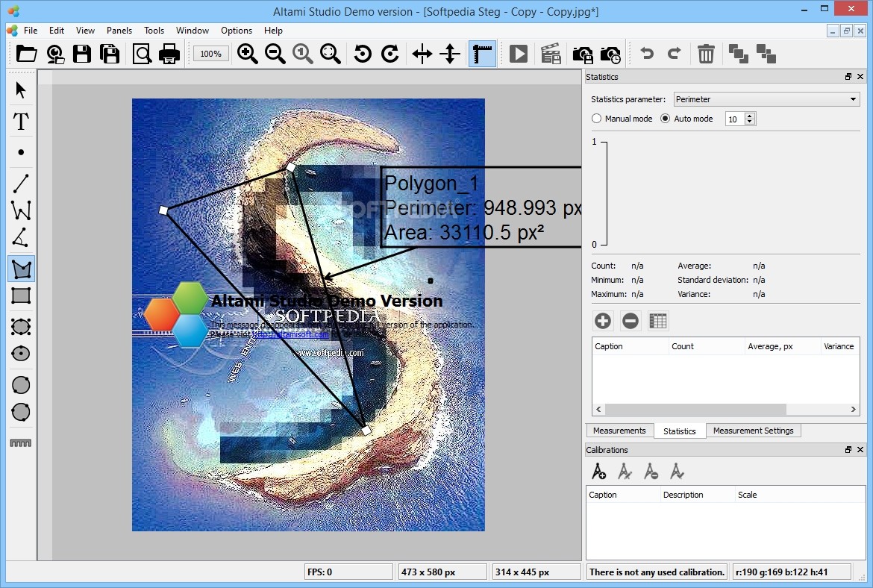
Task: Click the clapperboard video recording icon
Action: click(x=551, y=54)
